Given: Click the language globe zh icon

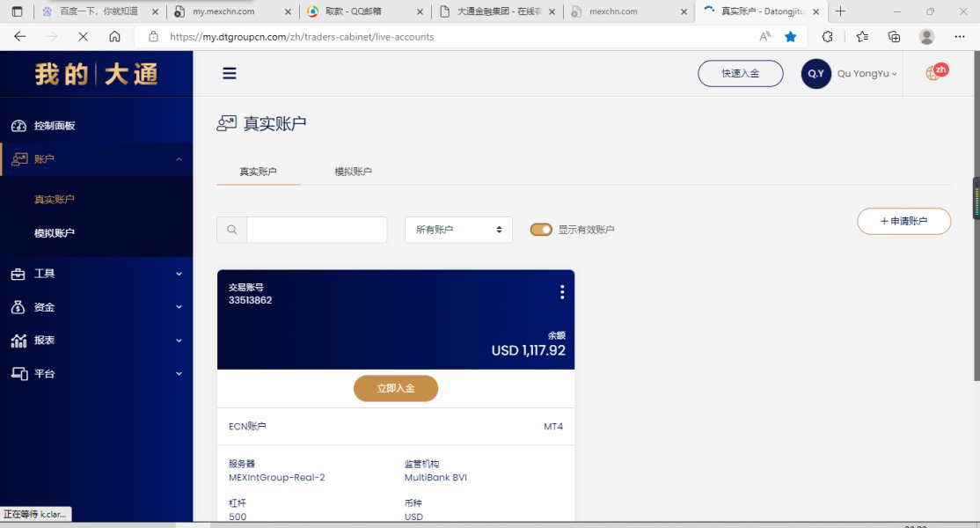Looking at the screenshot, I should pyautogui.click(x=936, y=72).
